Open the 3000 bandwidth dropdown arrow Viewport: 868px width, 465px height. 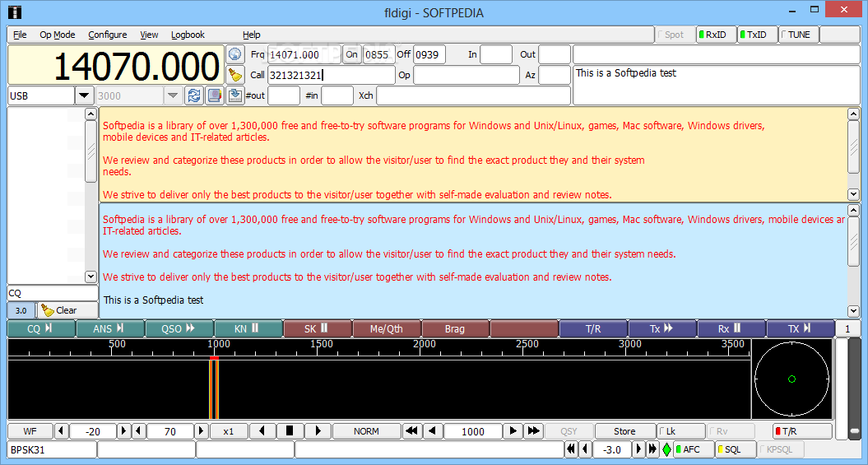click(x=174, y=95)
